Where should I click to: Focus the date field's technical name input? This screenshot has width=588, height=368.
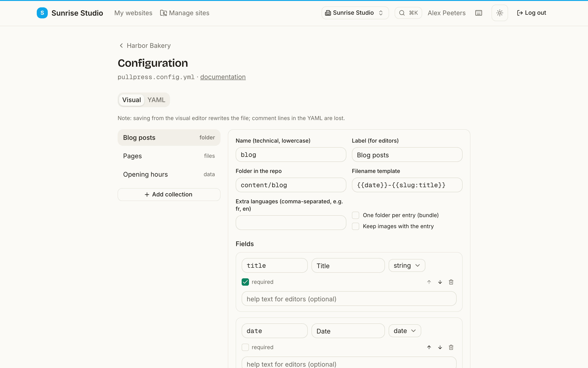click(274, 331)
